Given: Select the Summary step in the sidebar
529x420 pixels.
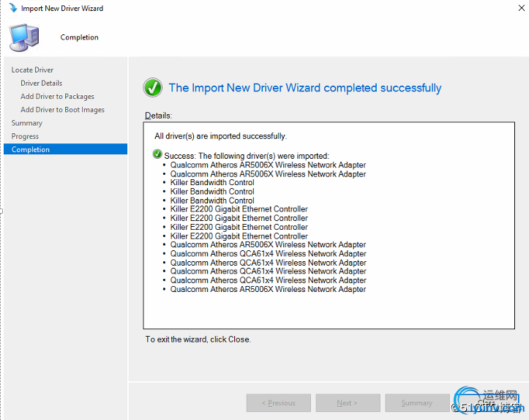Looking at the screenshot, I should tap(27, 123).
